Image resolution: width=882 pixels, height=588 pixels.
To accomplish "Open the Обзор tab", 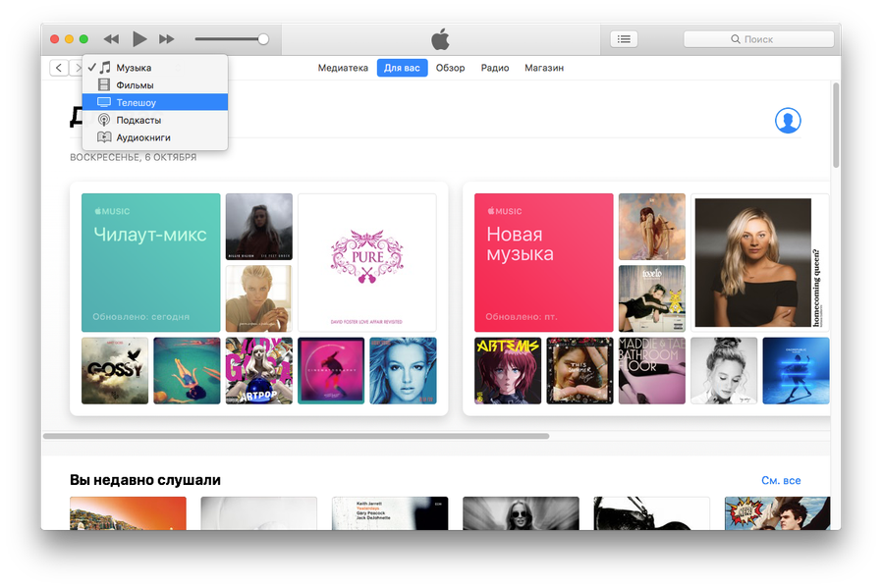I will [450, 68].
